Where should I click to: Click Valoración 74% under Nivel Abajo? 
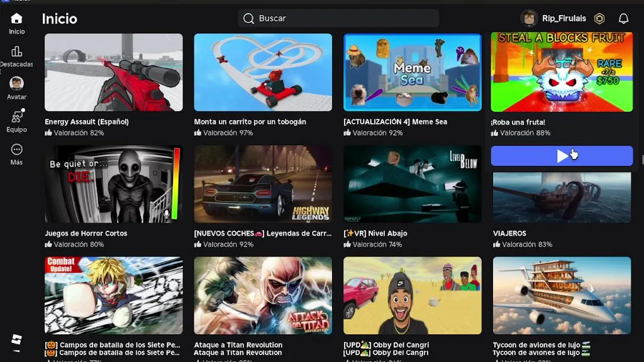click(x=373, y=244)
